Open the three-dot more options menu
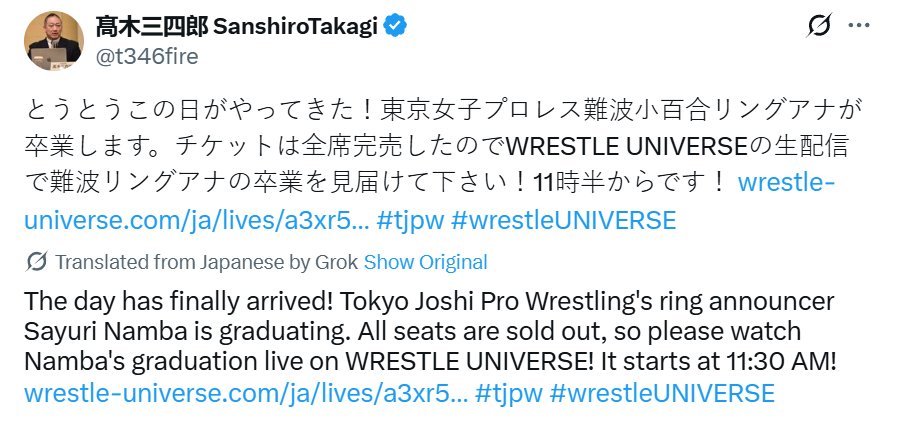The width and height of the screenshot is (898, 421). click(x=859, y=27)
